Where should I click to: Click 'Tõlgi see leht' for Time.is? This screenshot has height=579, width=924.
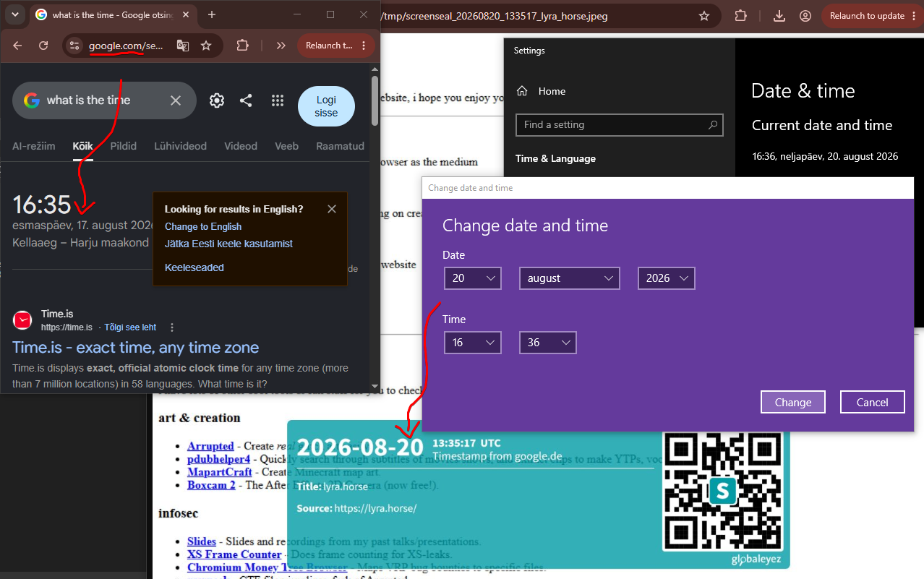point(130,327)
